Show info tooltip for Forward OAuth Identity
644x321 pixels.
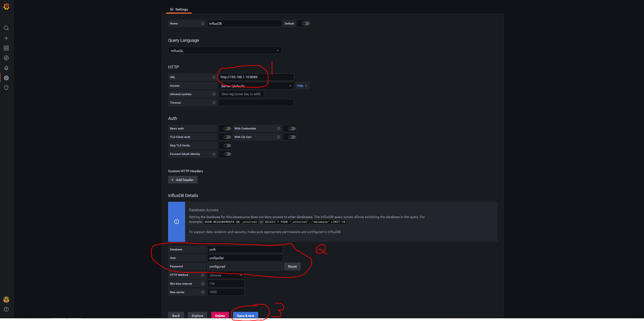214,154
